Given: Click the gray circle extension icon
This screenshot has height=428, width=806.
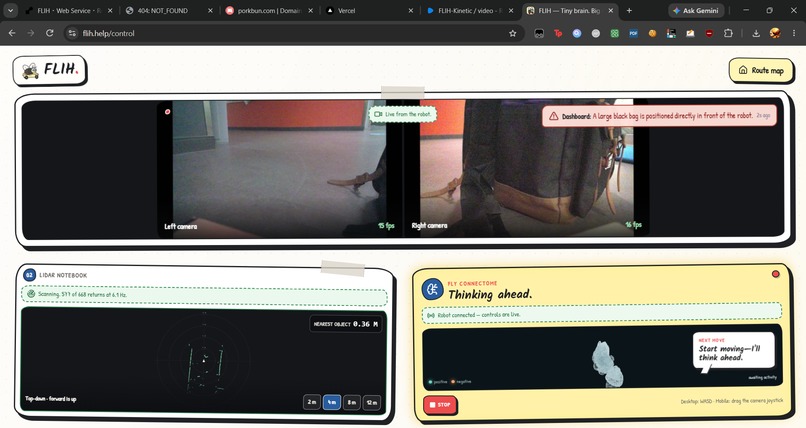Looking at the screenshot, I should [x=596, y=33].
